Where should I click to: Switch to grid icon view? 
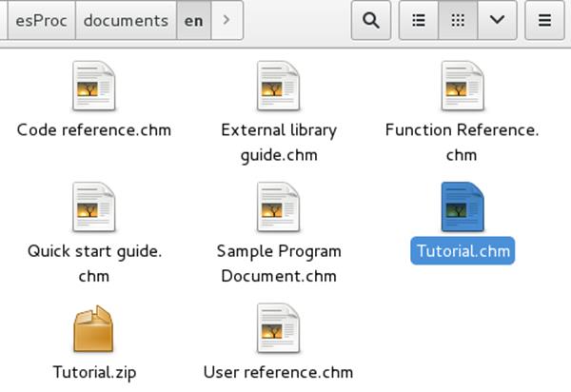[458, 20]
